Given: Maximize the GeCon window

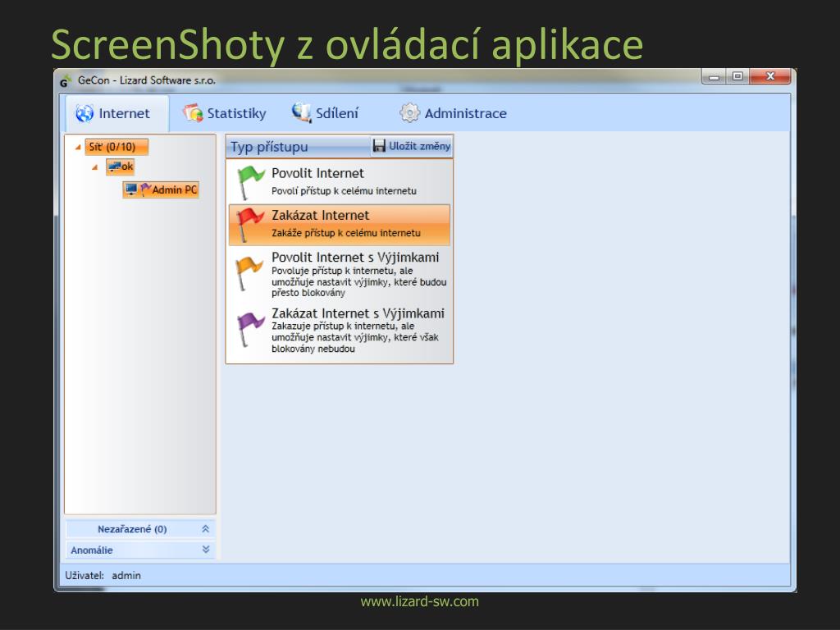Looking at the screenshot, I should (737, 76).
